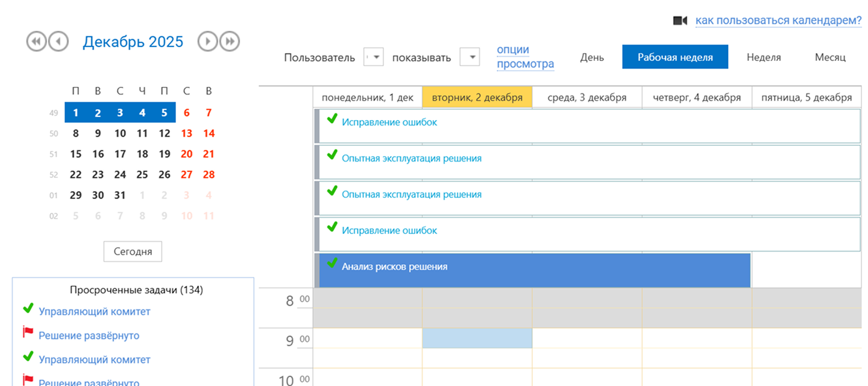Screen dimensions: 868x386
Task: Click green checkmark beside first 'Управляющий комитет'
Action: [28, 308]
